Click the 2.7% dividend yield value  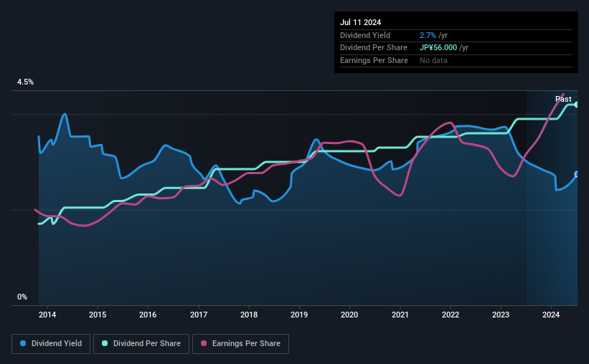click(x=428, y=35)
